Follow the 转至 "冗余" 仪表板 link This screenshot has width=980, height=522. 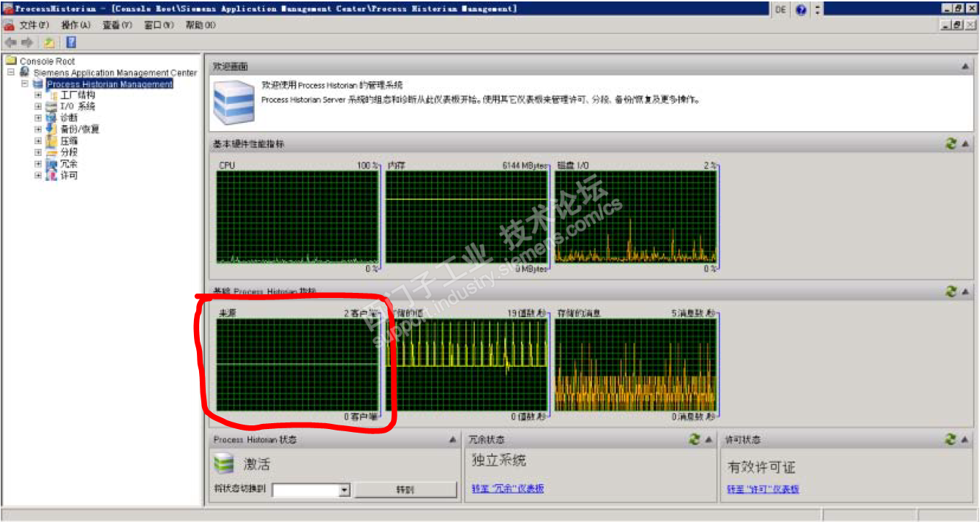pos(507,488)
